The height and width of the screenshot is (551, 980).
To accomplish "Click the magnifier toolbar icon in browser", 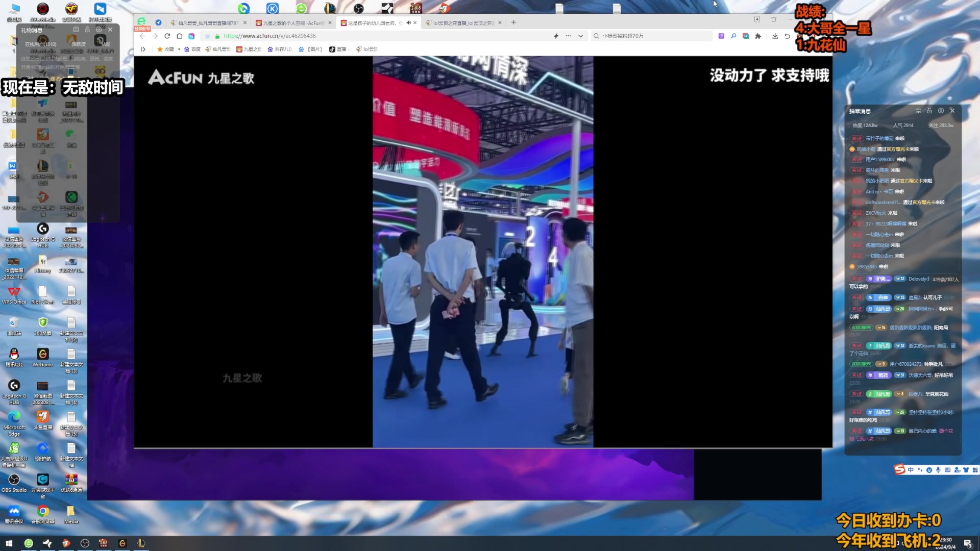I will (x=733, y=36).
